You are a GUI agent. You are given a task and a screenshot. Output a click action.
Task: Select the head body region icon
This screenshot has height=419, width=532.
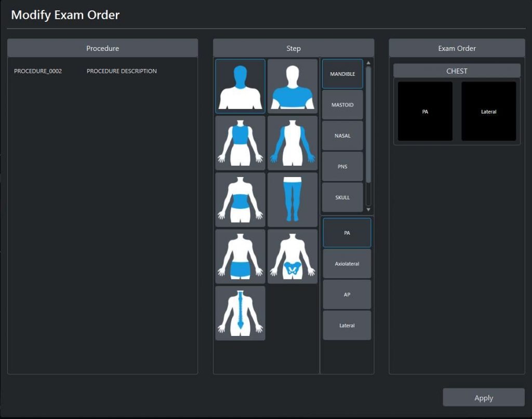click(240, 86)
